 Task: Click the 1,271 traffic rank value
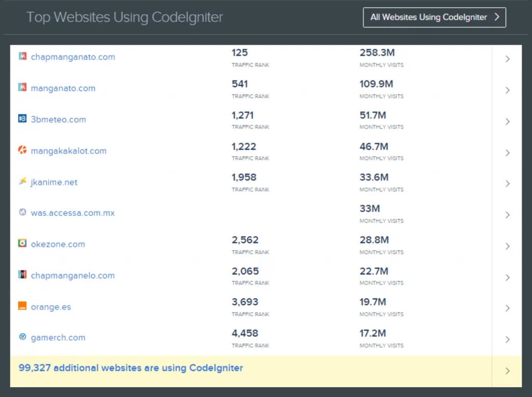(x=243, y=115)
